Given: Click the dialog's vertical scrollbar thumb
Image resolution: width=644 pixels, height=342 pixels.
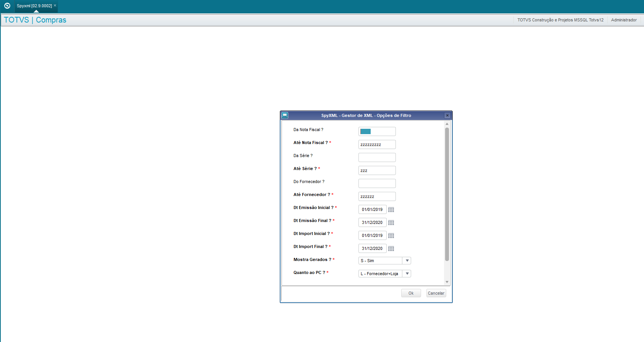Looking at the screenshot, I should coord(447,194).
